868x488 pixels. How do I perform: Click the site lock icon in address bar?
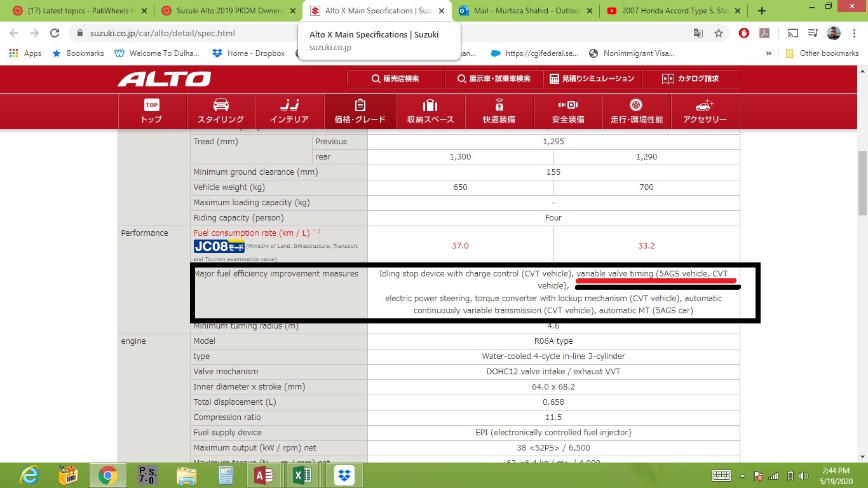(x=80, y=33)
